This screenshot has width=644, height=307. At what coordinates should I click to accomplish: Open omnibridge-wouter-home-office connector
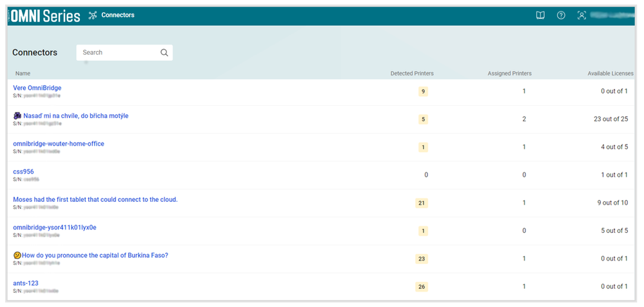58,144
